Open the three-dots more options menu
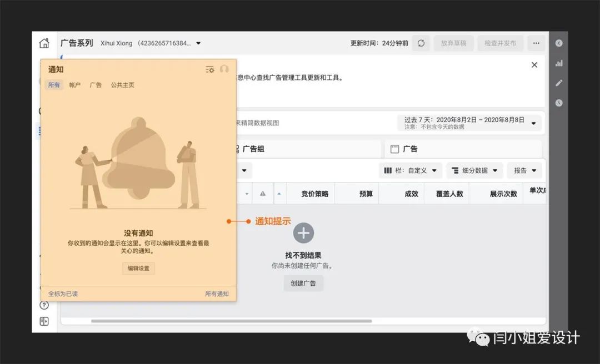600x364 pixels. pos(536,43)
